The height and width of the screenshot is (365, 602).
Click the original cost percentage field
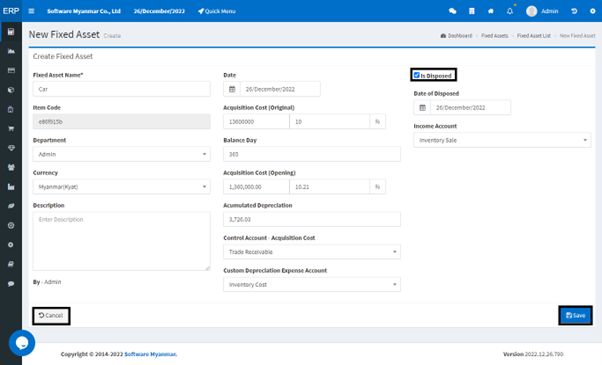tap(329, 122)
